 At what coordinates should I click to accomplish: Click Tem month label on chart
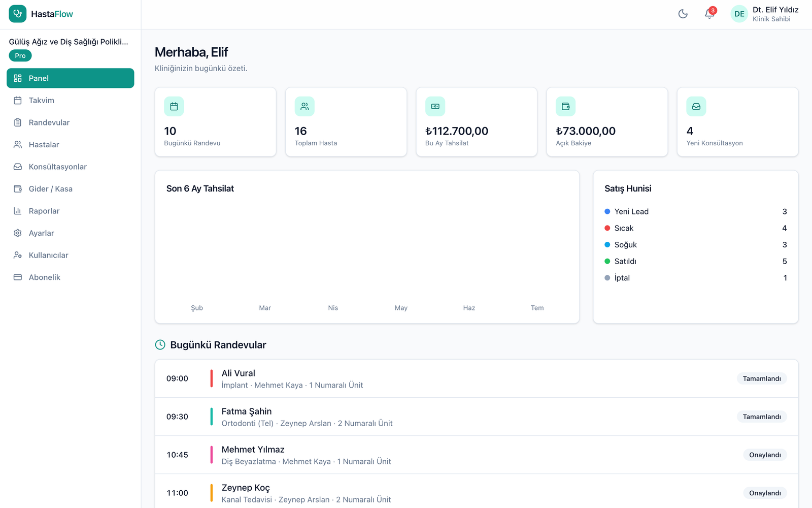pos(537,308)
